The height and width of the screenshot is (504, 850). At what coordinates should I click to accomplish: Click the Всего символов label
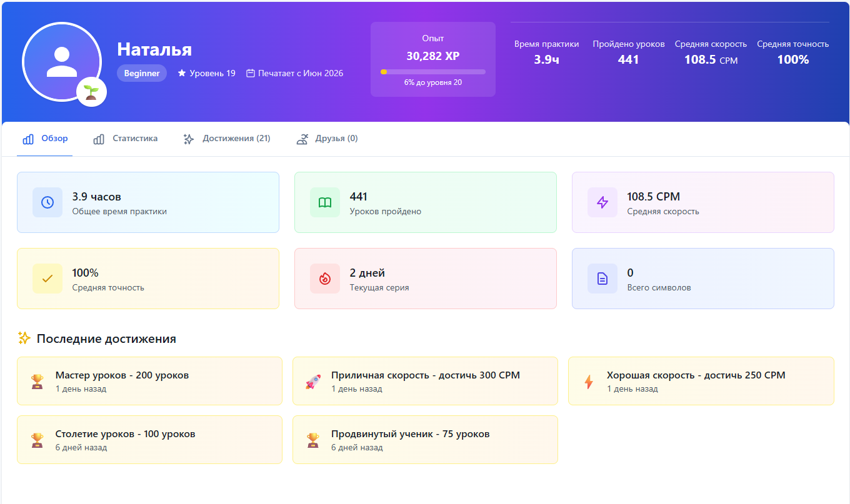coord(659,288)
